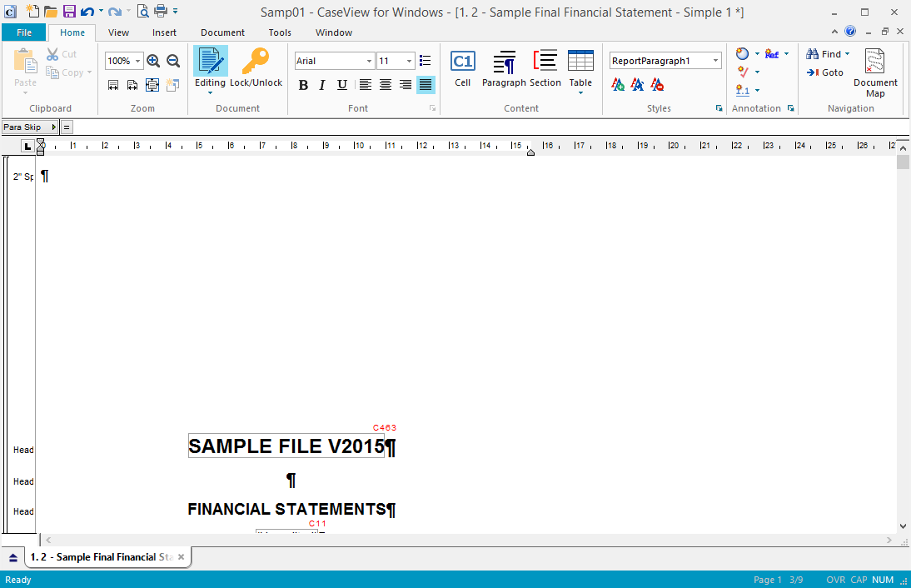Open the 100% zoom level dropdown

(137, 61)
